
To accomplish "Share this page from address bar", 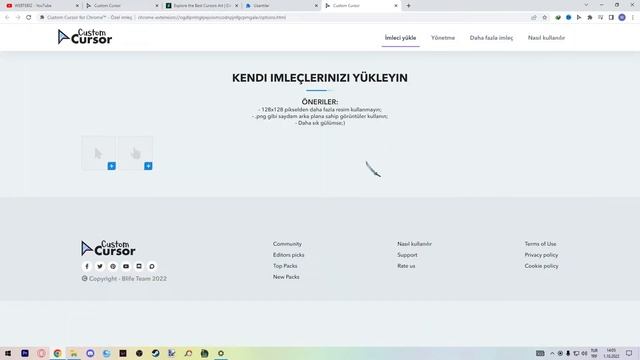I will coord(534,18).
